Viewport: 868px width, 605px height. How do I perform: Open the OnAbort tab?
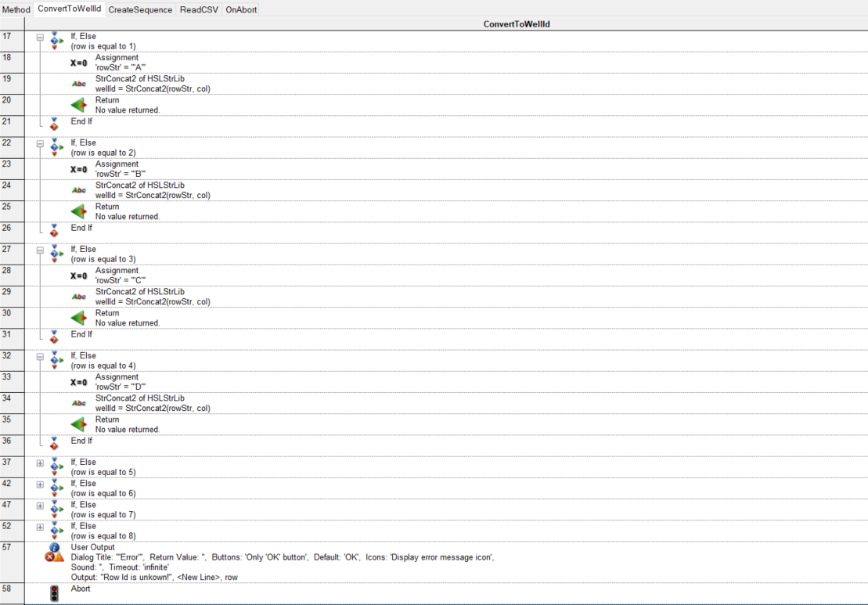240,9
